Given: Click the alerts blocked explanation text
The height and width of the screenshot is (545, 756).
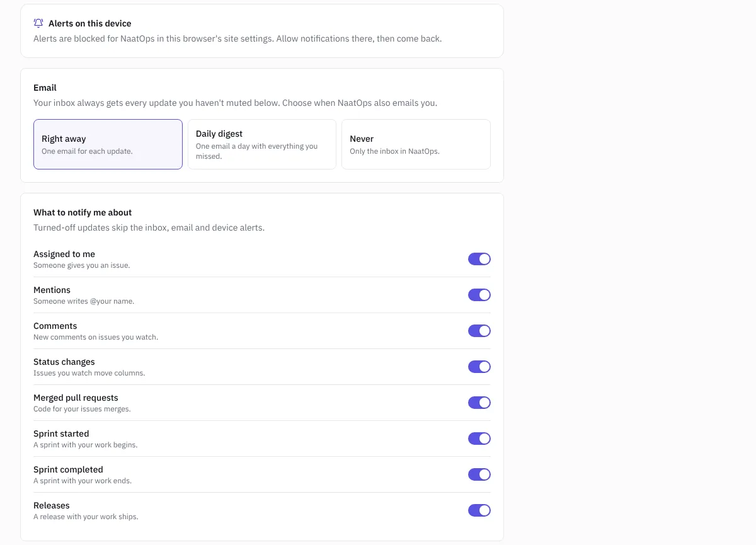Looking at the screenshot, I should point(238,38).
